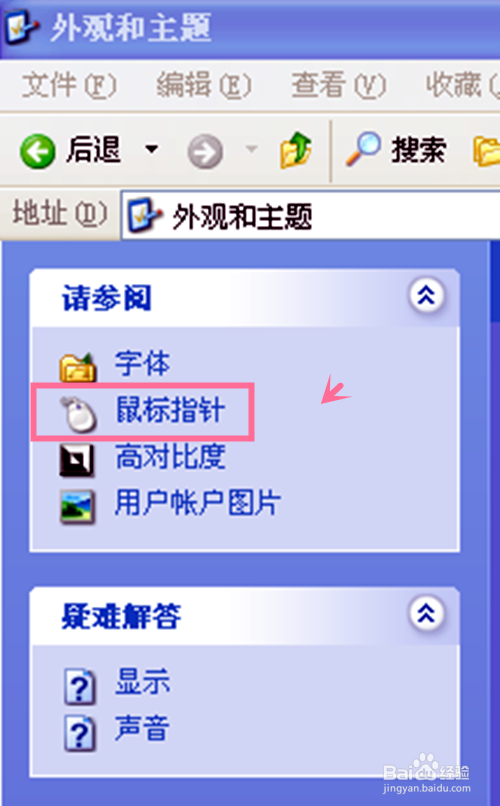Click the green Back arrow icon

[38, 151]
